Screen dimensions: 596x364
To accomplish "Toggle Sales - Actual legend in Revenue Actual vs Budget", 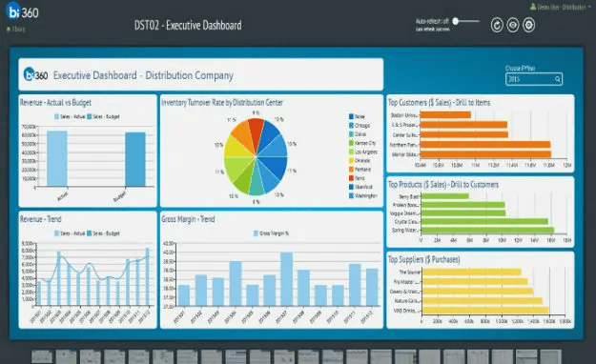I will 70,116.
